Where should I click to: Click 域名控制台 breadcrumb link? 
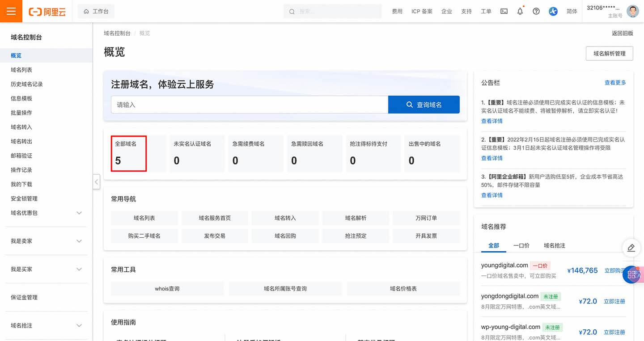(117, 33)
